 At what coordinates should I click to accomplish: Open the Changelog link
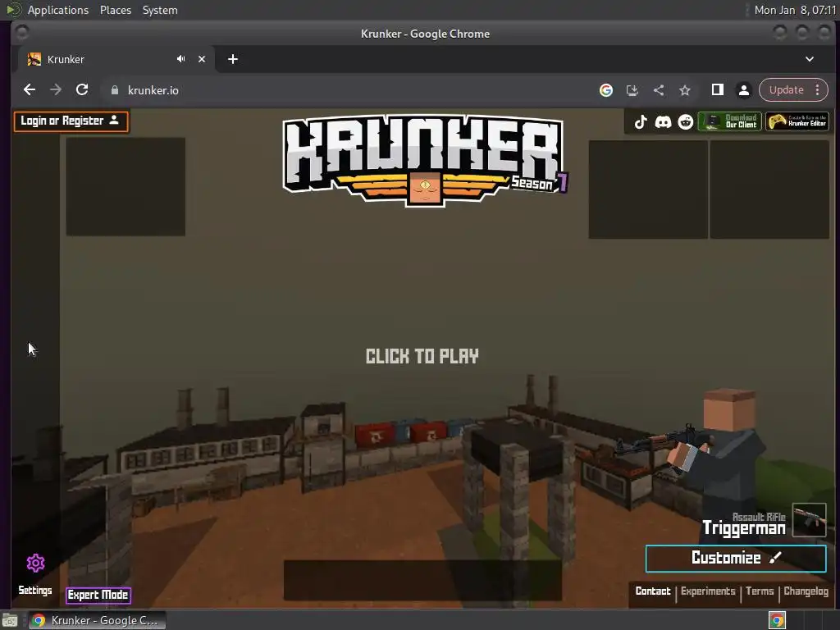(806, 591)
